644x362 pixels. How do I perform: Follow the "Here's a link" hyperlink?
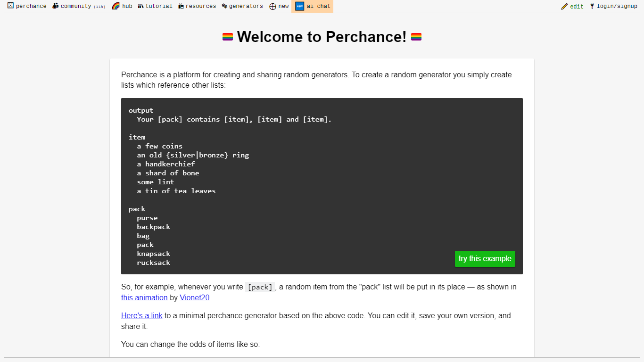142,315
